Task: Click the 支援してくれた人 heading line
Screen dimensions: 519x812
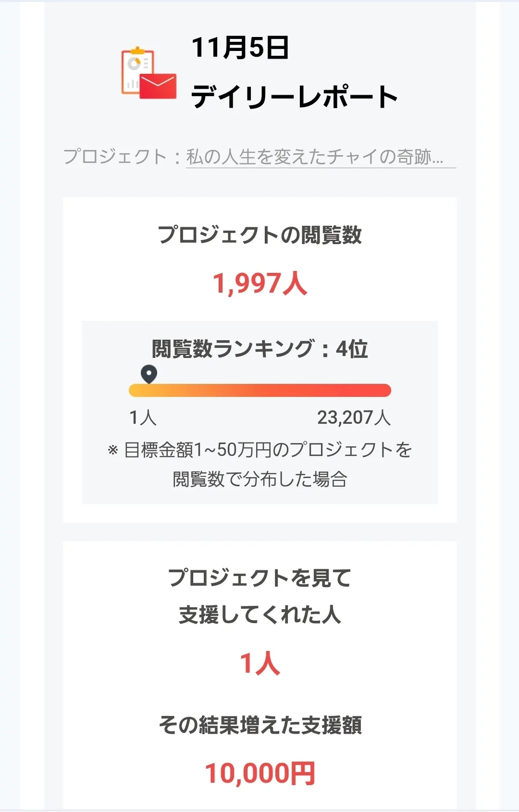Action: tap(260, 615)
